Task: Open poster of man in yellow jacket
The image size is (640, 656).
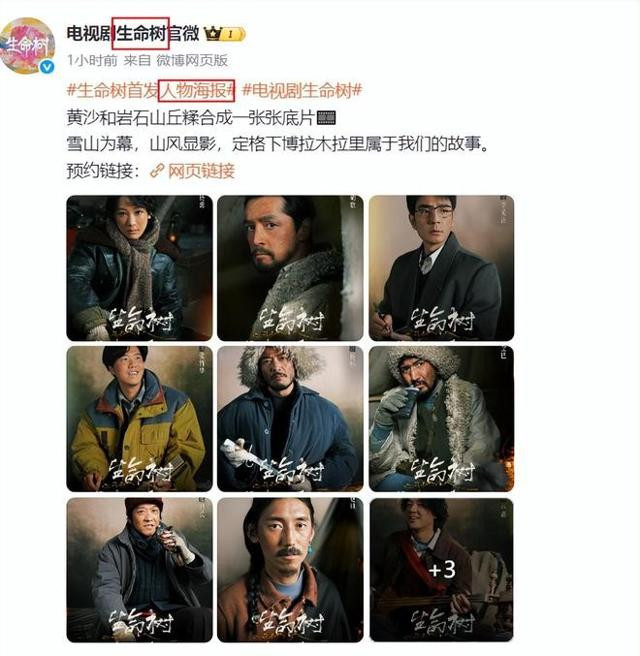Action: pos(139,419)
